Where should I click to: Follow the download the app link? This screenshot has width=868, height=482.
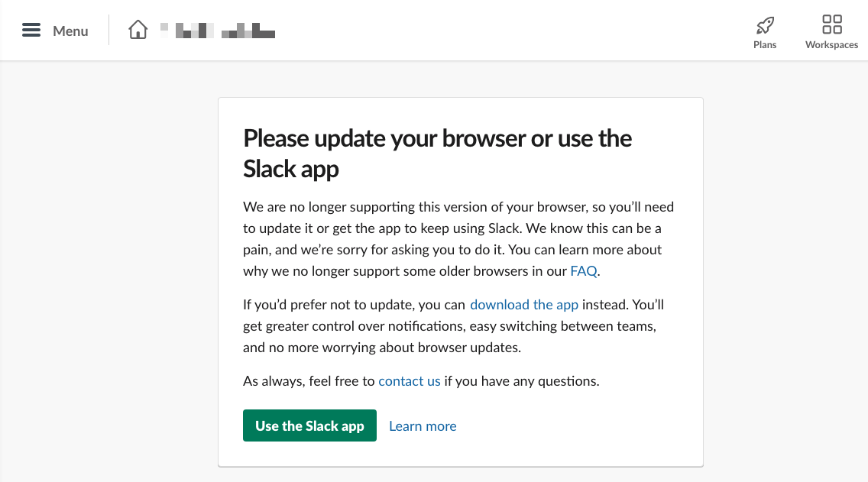click(523, 305)
